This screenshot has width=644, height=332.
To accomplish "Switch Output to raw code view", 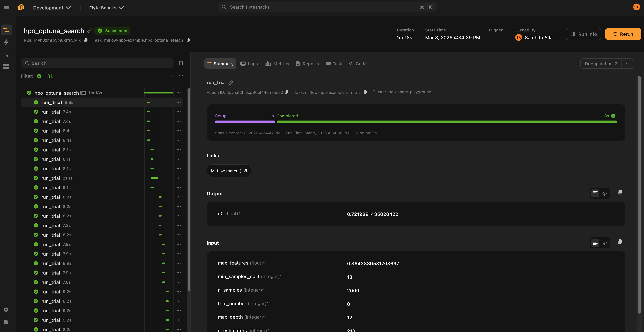I will [604, 193].
